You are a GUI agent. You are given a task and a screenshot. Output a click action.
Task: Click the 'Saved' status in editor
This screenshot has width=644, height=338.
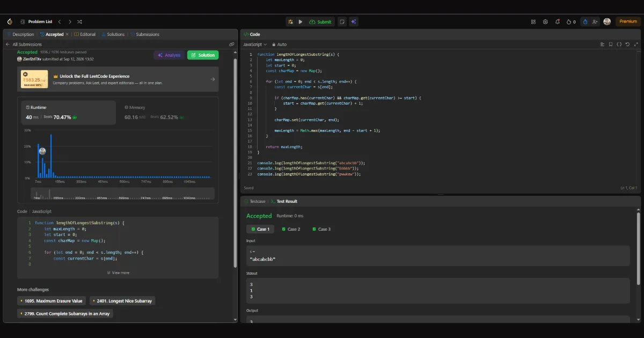point(248,188)
